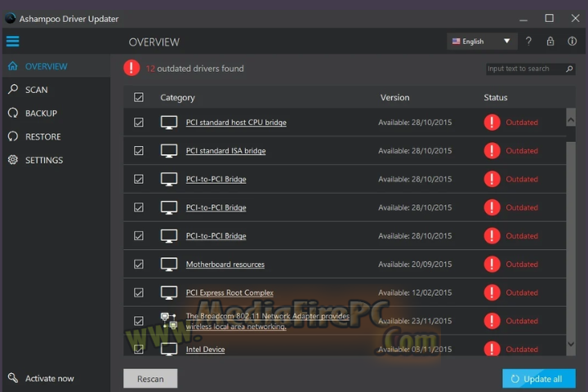Click the lock registration icon
Screen dimensions: 588x392
coord(550,41)
